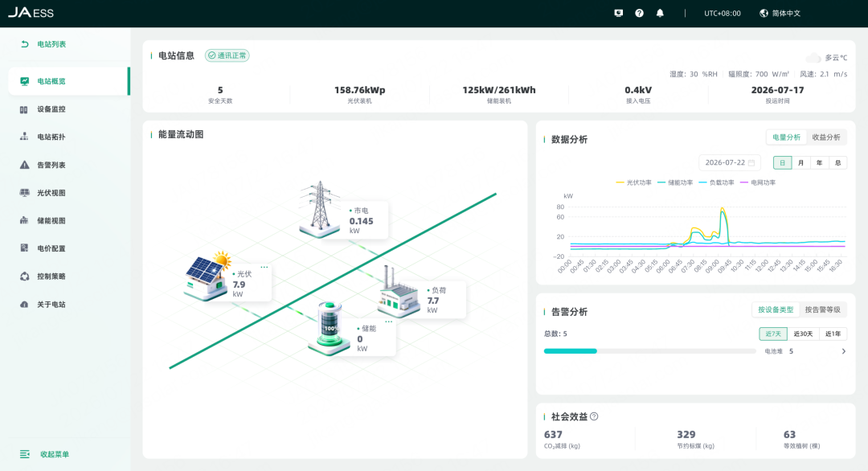Select the 电站概览 sidebar icon

pos(24,81)
